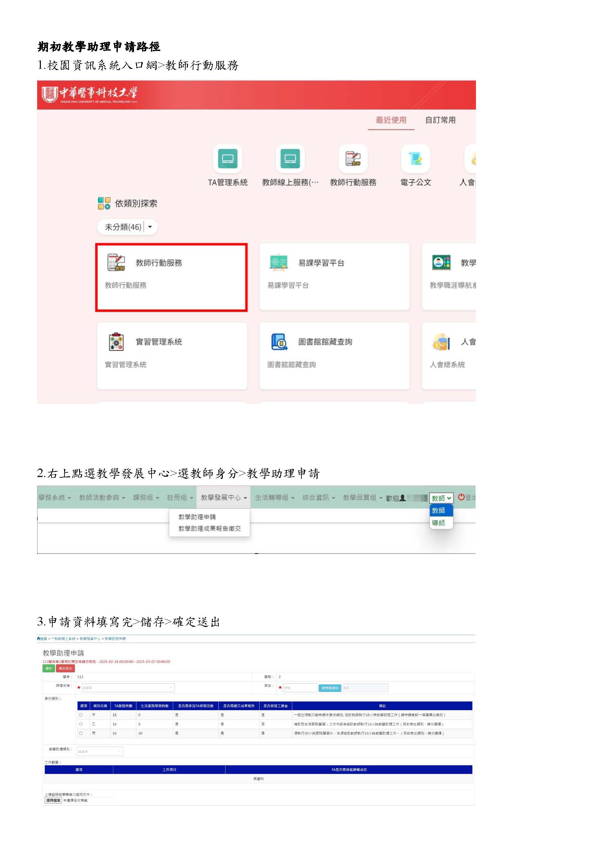614x868 pixels.
Task: Click the 電子公文 shortcut icon
Action: click(x=416, y=159)
